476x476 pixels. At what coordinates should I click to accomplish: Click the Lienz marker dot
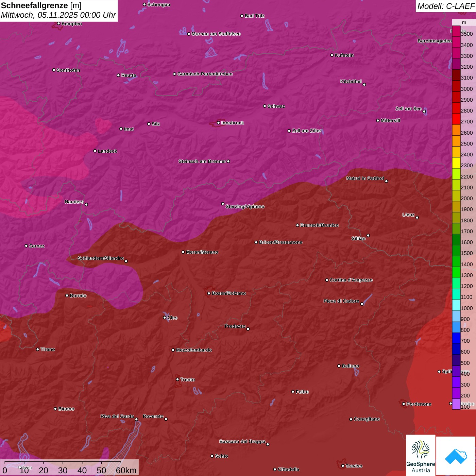pyautogui.click(x=417, y=218)
